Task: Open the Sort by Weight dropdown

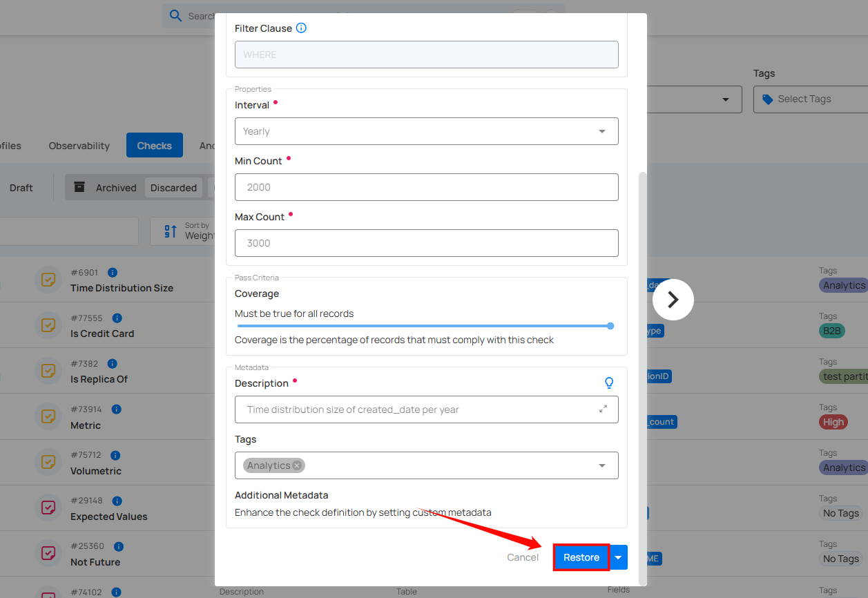Action: click(x=183, y=231)
